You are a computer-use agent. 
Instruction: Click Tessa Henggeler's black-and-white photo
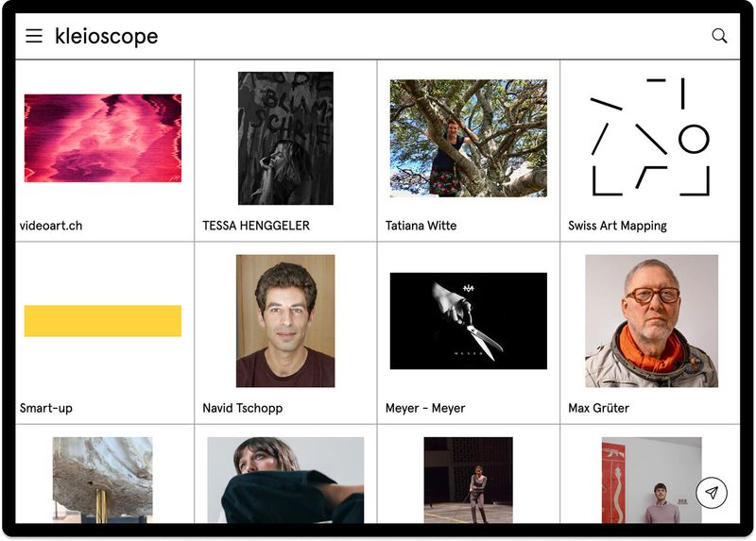[285, 138]
